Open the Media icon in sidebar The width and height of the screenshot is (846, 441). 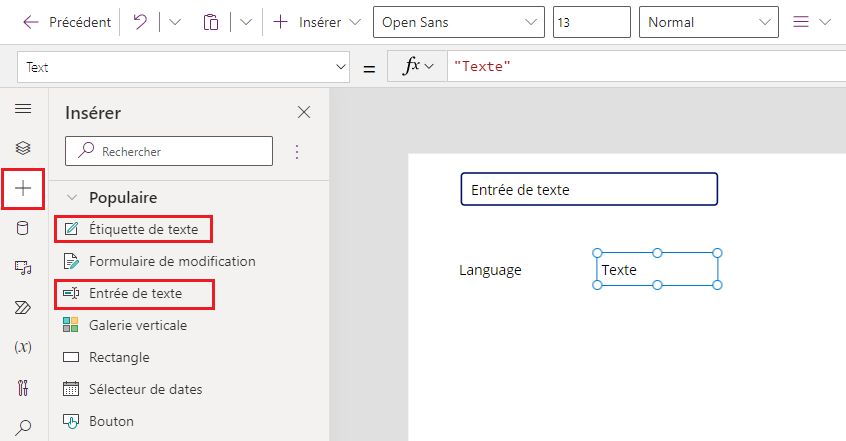pyautogui.click(x=23, y=268)
